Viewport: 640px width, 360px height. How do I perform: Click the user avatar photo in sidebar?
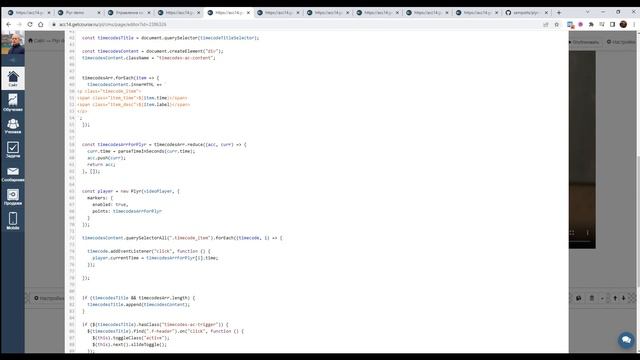pos(13,43)
